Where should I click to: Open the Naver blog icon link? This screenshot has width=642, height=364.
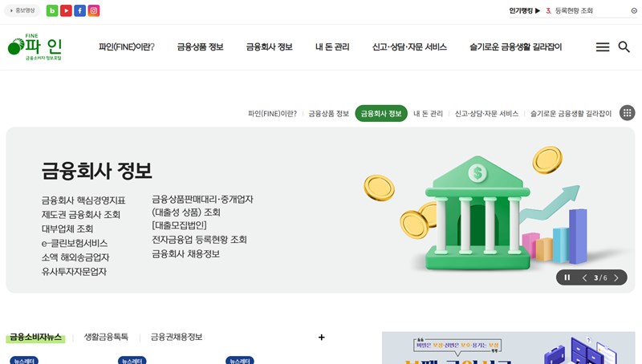coord(52,10)
